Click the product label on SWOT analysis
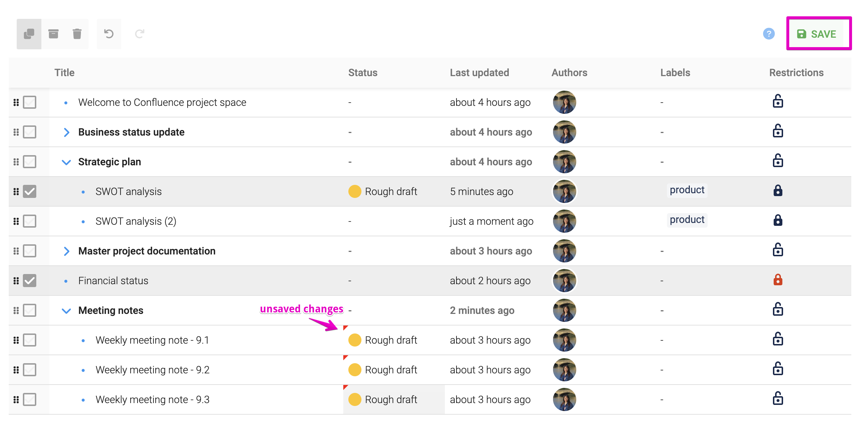This screenshot has width=868, height=427. (x=687, y=190)
